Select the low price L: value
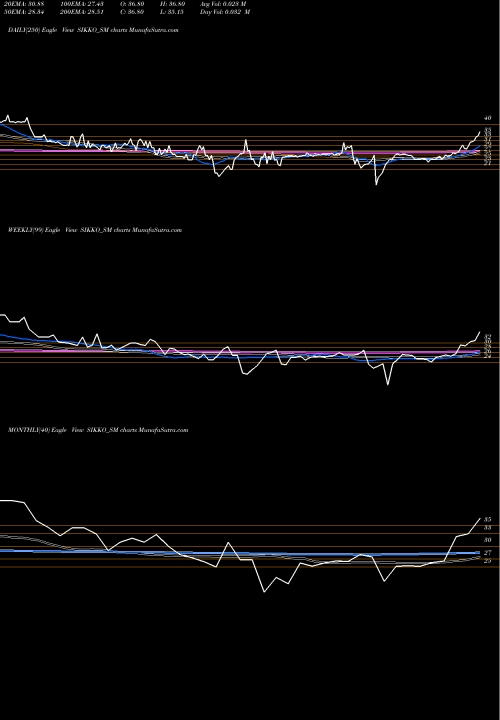 click(172, 12)
